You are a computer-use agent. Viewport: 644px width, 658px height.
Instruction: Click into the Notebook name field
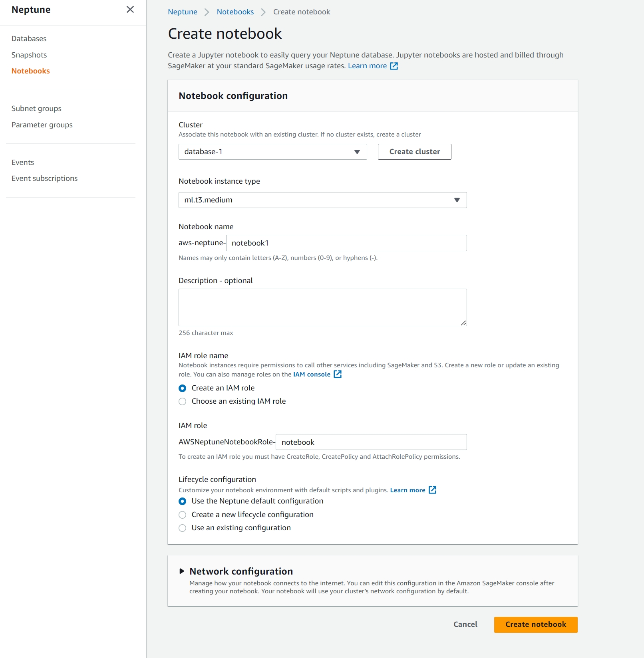[346, 243]
